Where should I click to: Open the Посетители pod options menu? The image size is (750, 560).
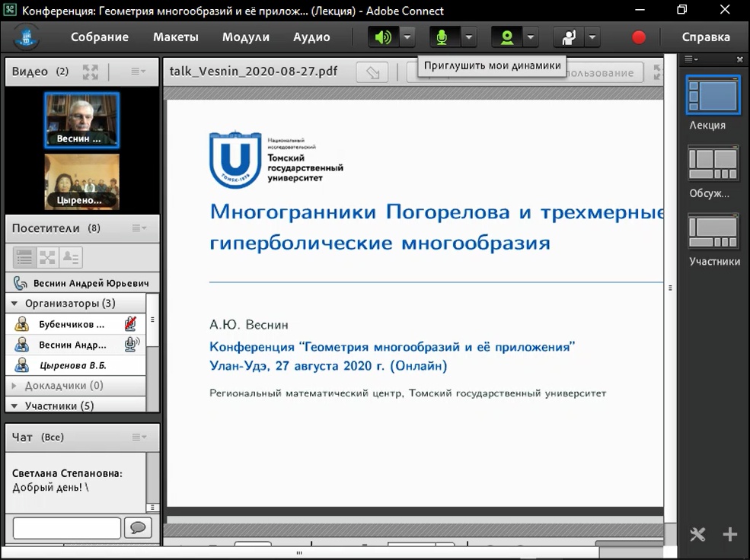point(139,228)
